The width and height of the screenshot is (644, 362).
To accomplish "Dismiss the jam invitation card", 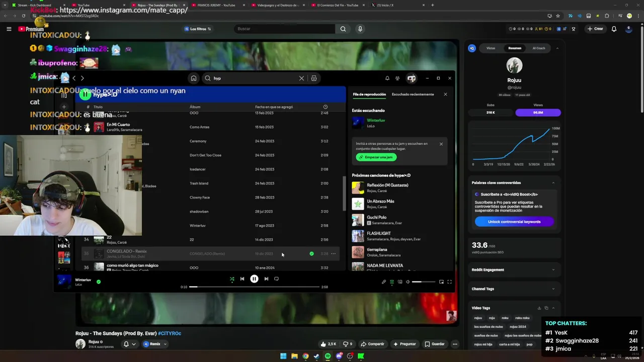I will click(x=441, y=144).
